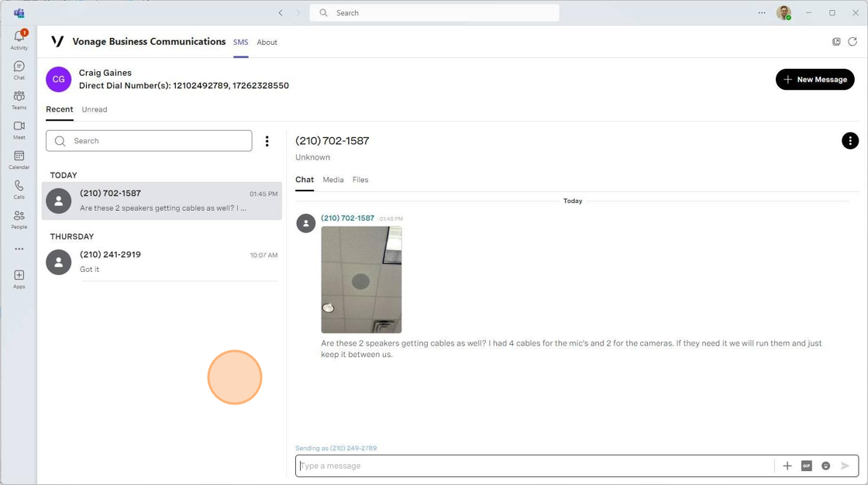Open the Calendar in the sidebar
Image resolution: width=868 pixels, height=485 pixels.
pyautogui.click(x=19, y=160)
